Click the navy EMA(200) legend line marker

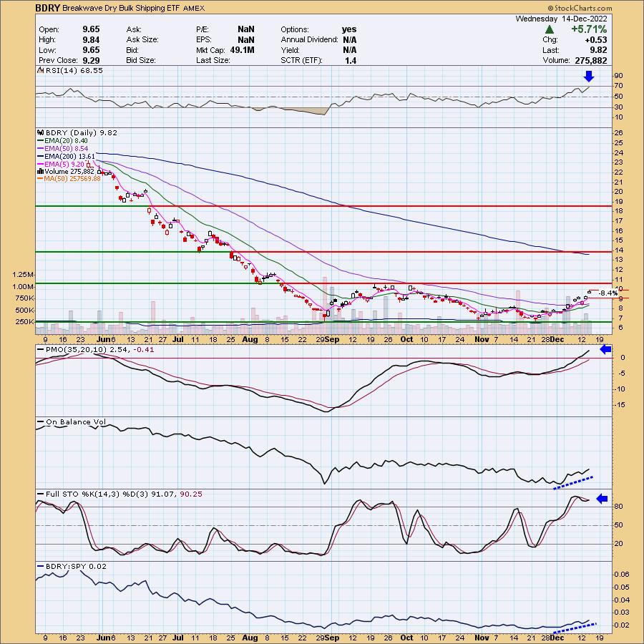point(41,157)
